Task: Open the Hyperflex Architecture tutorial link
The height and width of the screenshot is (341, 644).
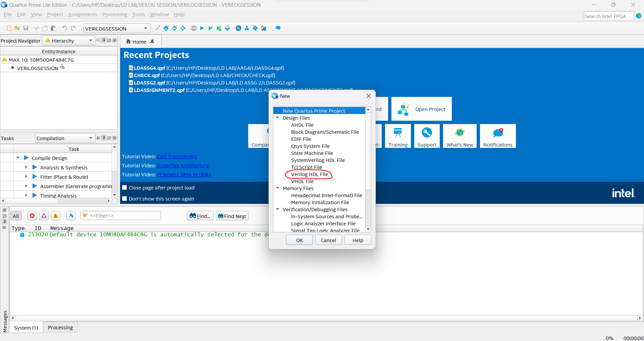Action: (183, 166)
